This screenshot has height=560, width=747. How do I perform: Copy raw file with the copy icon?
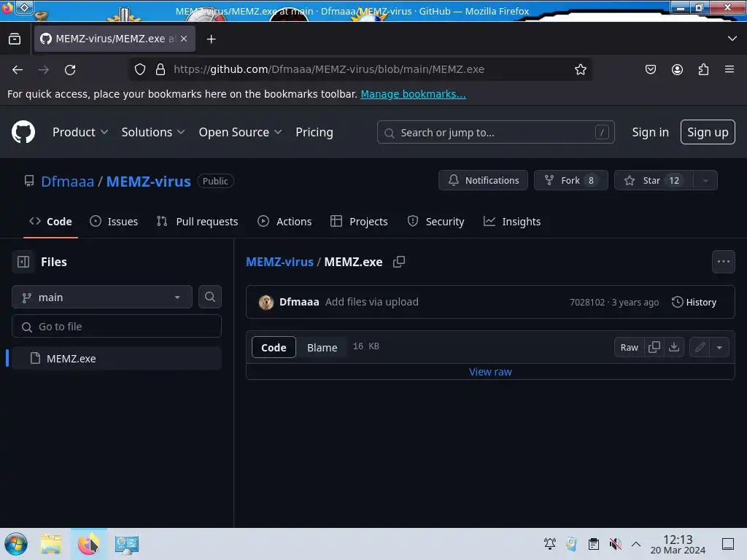[x=654, y=347]
